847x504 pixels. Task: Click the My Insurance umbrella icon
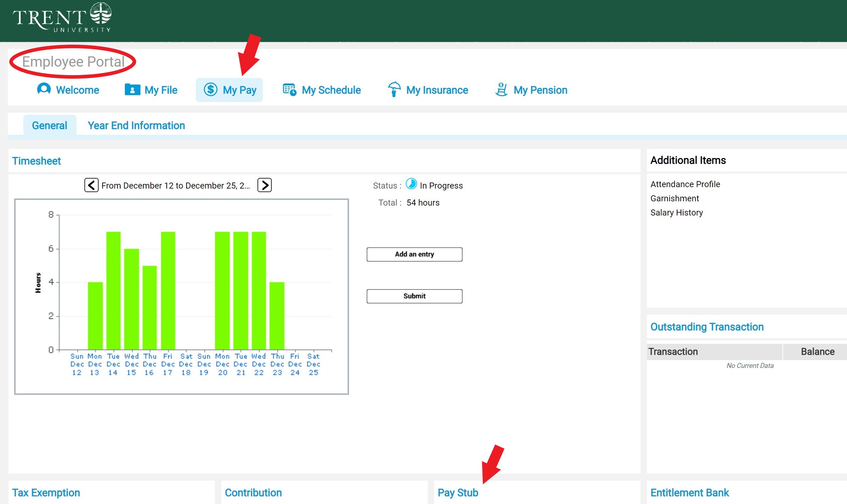pos(394,89)
